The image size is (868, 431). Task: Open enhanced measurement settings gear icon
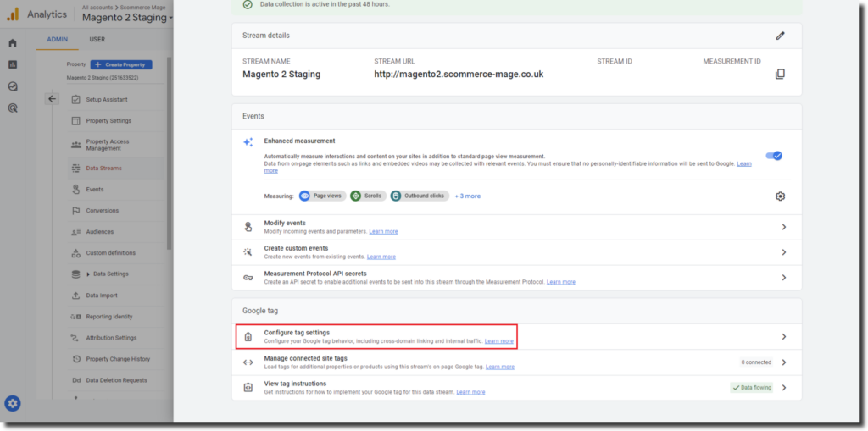(x=780, y=196)
